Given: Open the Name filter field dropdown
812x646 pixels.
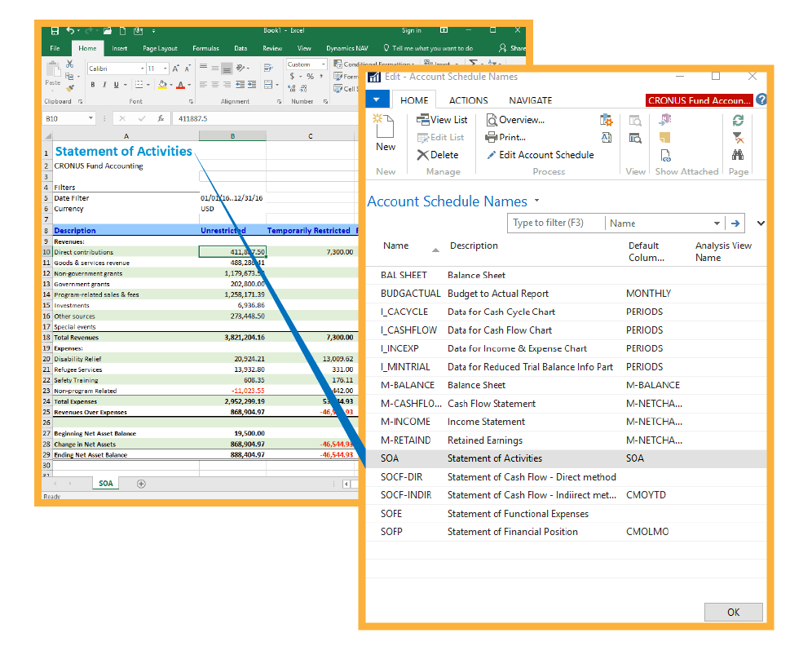Looking at the screenshot, I should coord(717,223).
